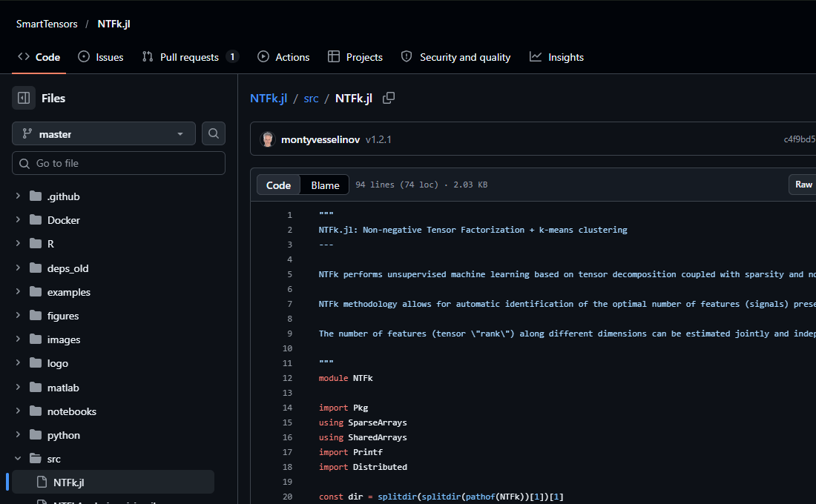The image size is (816, 504).
Task: Open the examples folder icon
Action: coord(36,292)
